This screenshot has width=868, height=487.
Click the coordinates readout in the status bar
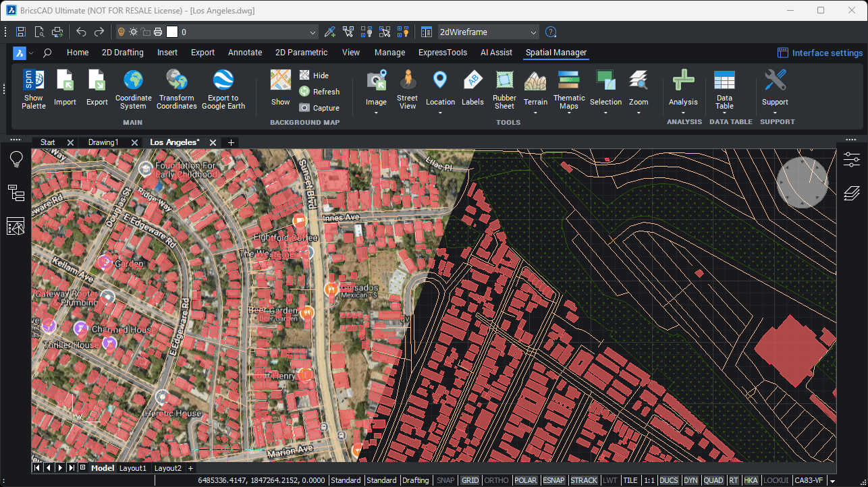pos(263,480)
